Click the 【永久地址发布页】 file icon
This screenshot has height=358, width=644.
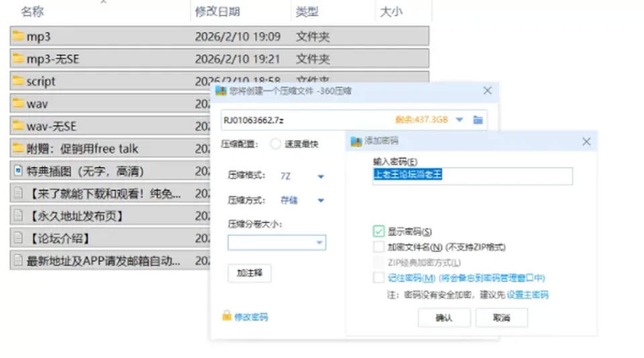tap(18, 215)
